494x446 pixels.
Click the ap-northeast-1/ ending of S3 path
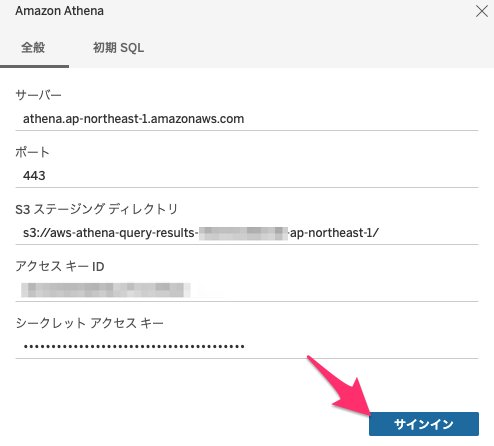click(334, 233)
